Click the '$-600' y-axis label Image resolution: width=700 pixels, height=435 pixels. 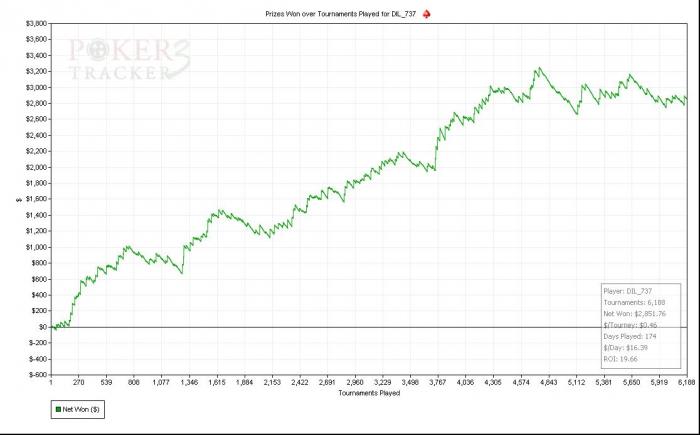38,375
